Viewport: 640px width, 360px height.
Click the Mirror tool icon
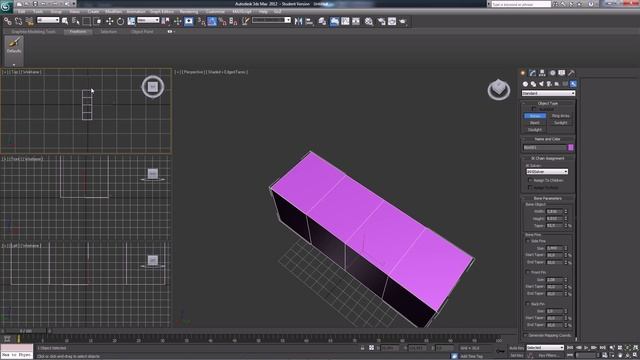tap(298, 21)
